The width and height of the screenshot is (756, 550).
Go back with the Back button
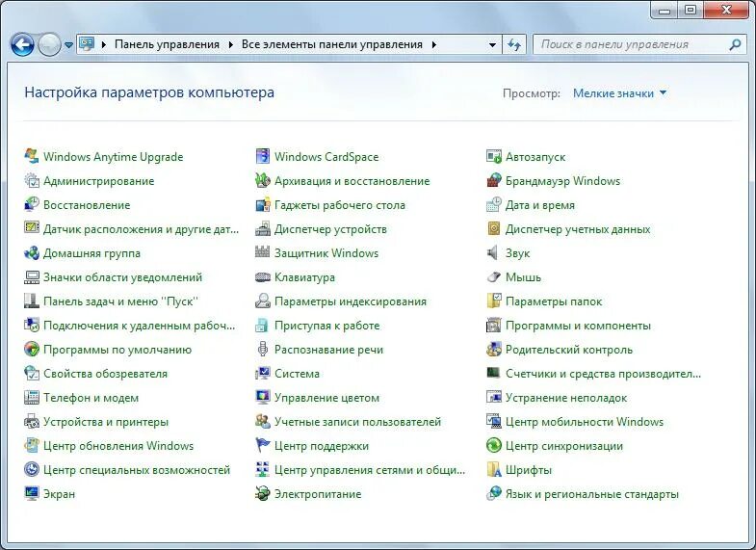point(22,45)
